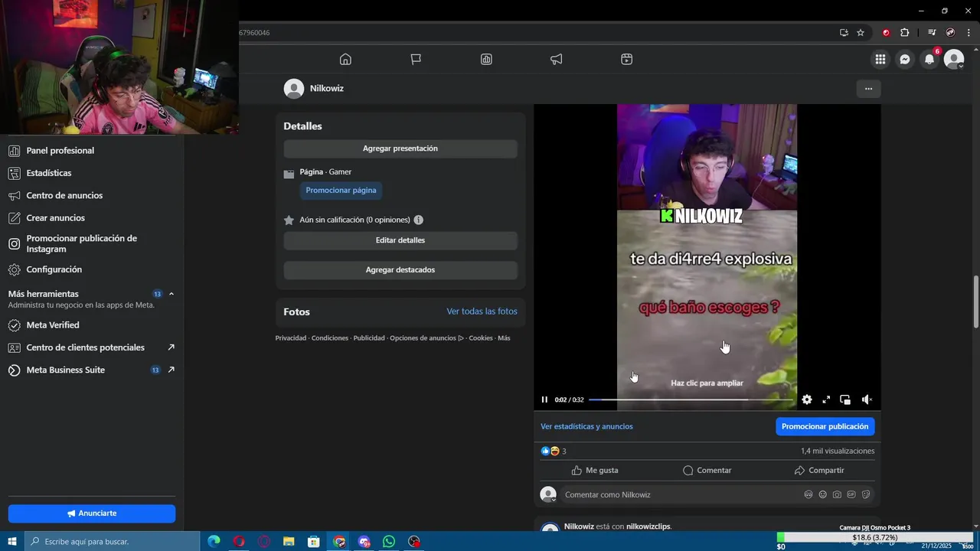The width and height of the screenshot is (980, 551).
Task: Open video quality settings gear
Action: (x=807, y=399)
